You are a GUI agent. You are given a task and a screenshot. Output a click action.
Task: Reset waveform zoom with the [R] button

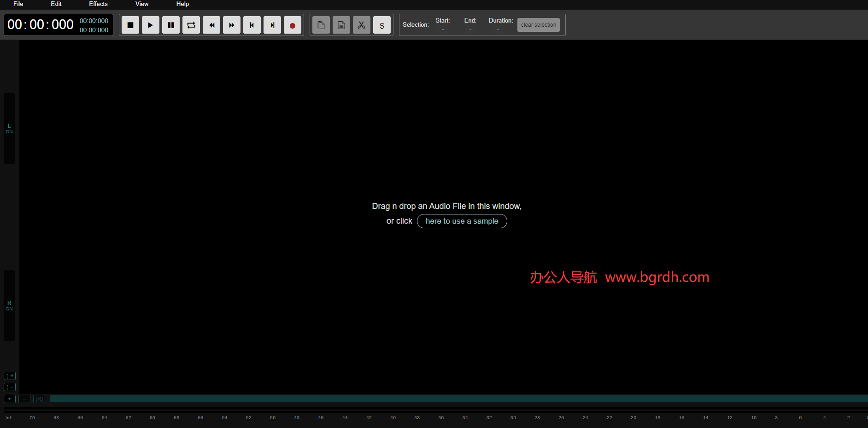click(x=39, y=398)
